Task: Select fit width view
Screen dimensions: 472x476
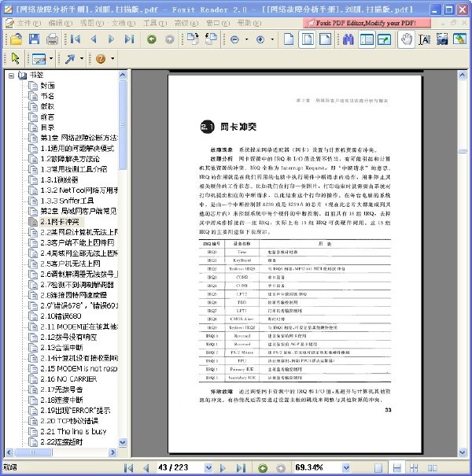Action: click(325, 39)
